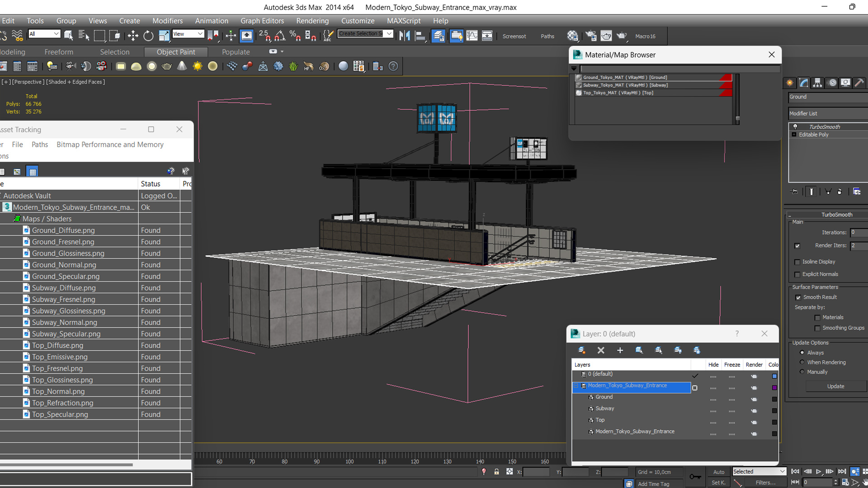Open the MAXScript menu

(404, 21)
